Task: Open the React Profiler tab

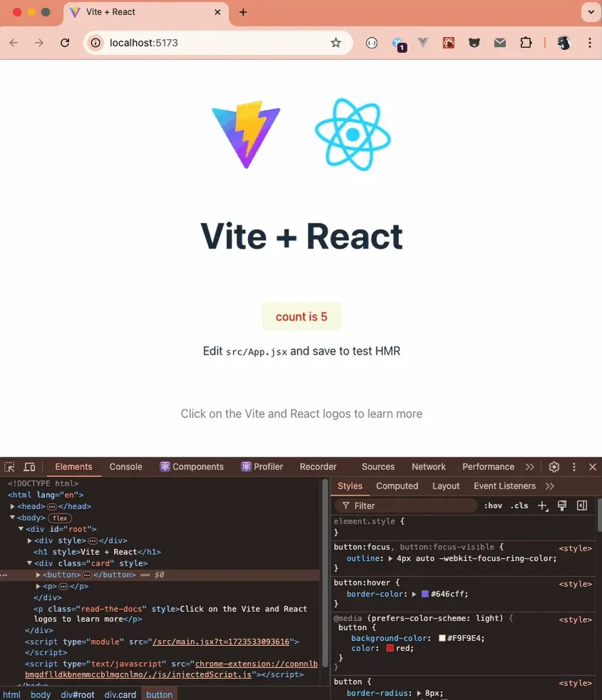Action: [x=262, y=467]
